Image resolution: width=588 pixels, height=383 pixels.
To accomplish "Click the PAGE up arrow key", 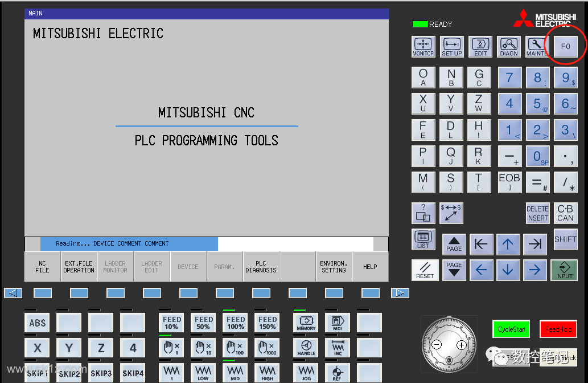I will coord(454,244).
